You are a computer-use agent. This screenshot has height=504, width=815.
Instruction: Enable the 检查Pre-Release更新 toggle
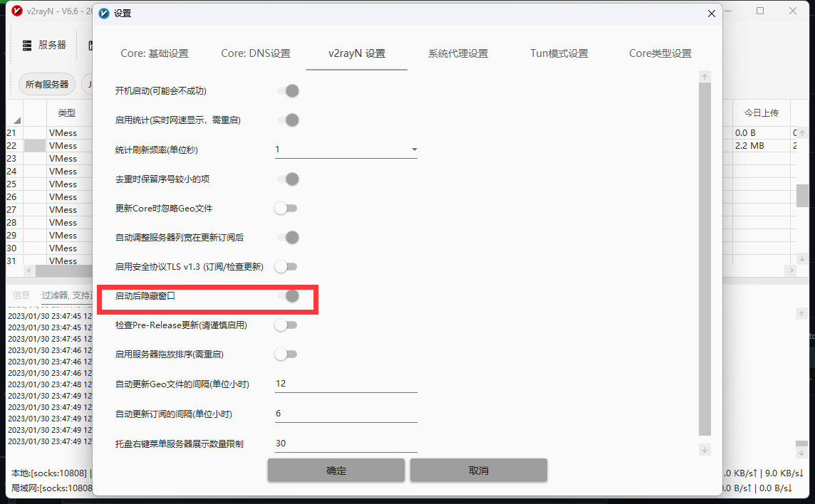point(286,325)
